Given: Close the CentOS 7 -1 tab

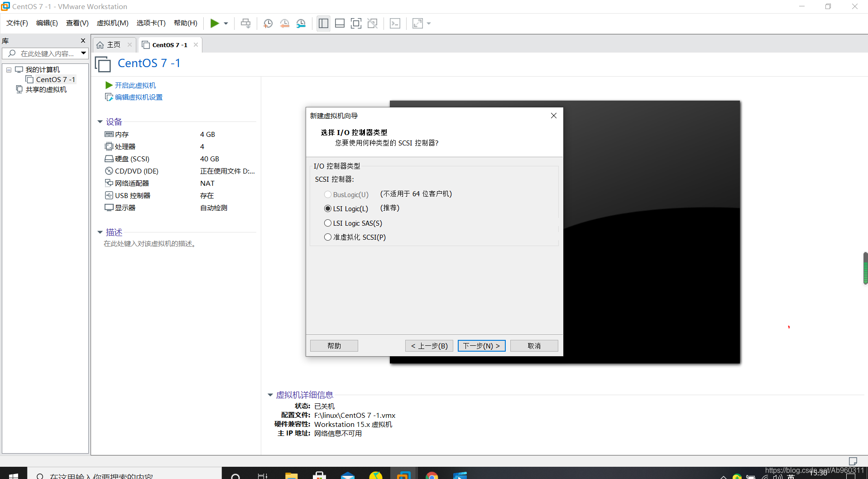Looking at the screenshot, I should (196, 44).
